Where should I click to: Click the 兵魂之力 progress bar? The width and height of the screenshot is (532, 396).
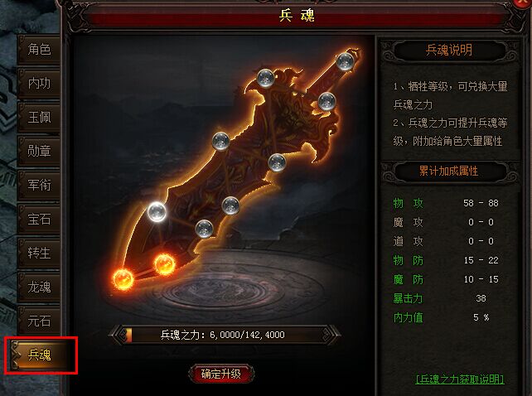pos(224,335)
